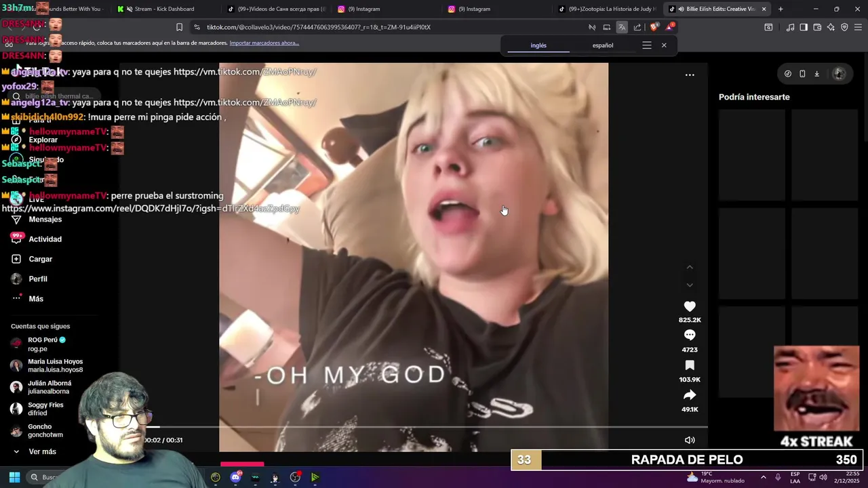This screenshot has height=488, width=868.
Task: Click Importar marcadores ahora link
Action: (x=264, y=43)
